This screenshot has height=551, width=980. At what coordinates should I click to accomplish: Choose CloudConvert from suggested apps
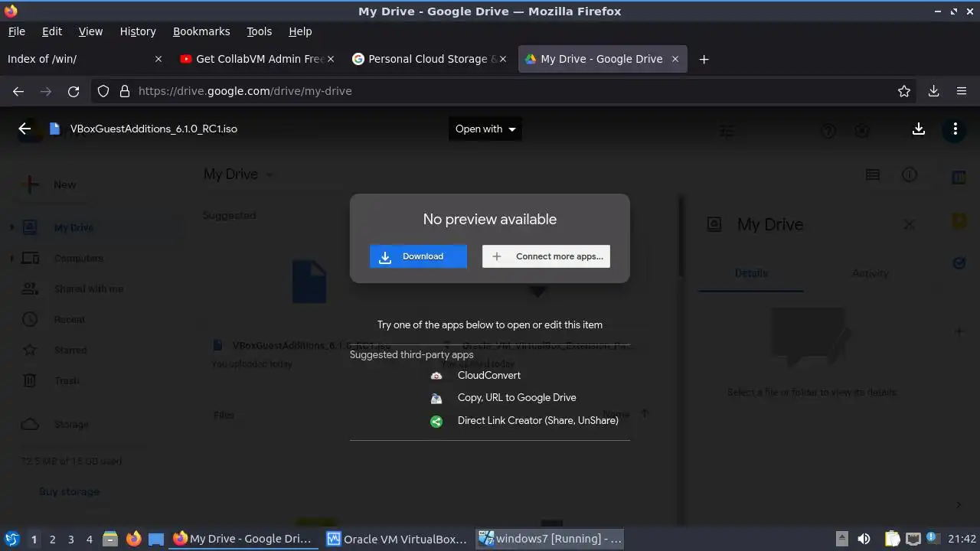[x=489, y=375]
